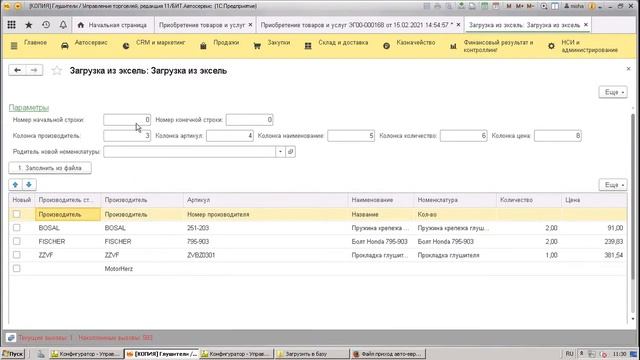Viewport: 640px width, 360px height.
Task: Open favorites star in top panel
Action: [x=29, y=25]
